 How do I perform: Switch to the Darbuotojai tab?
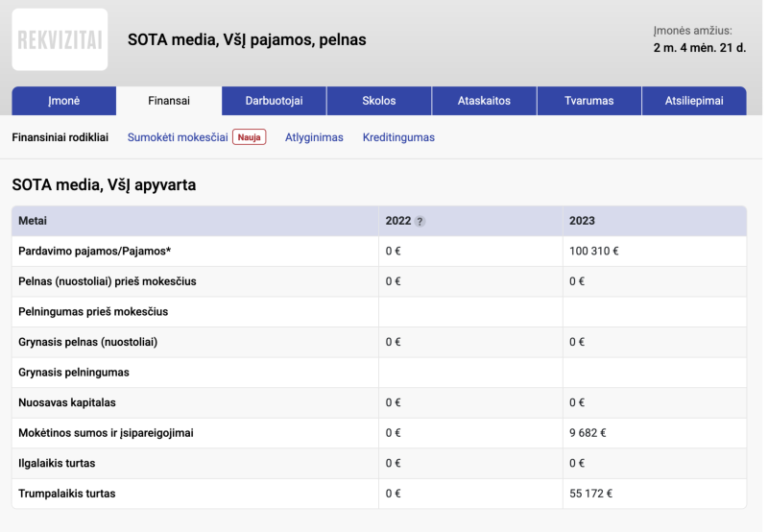point(274,101)
